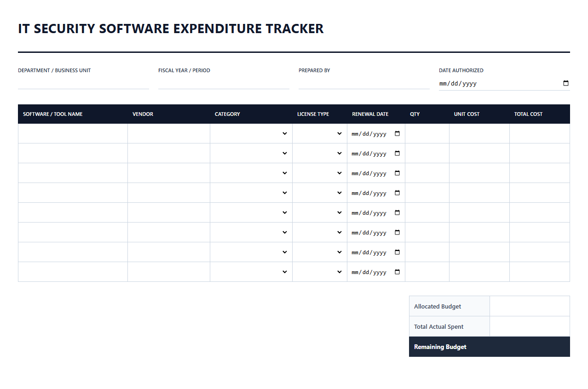Expand the Category dropdown in the fifth row
The width and height of the screenshot is (588, 389).
(x=251, y=212)
